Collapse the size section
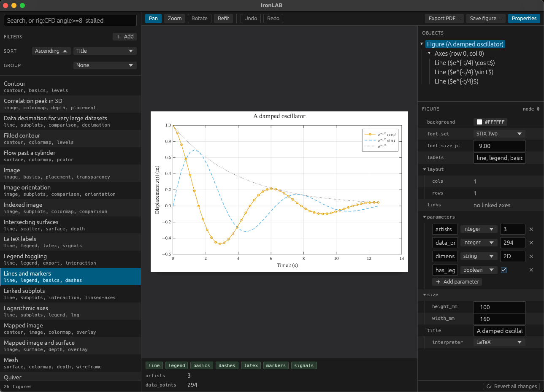This screenshot has height=392, width=544. point(425,295)
